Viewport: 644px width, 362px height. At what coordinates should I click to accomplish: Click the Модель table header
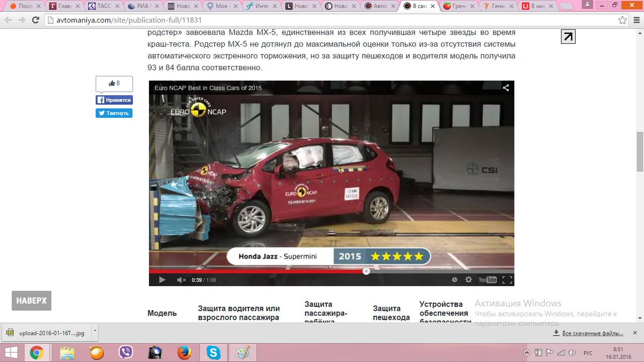tap(162, 313)
